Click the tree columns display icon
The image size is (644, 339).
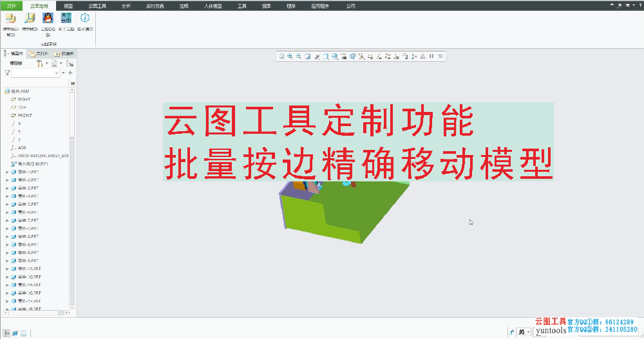point(54,63)
